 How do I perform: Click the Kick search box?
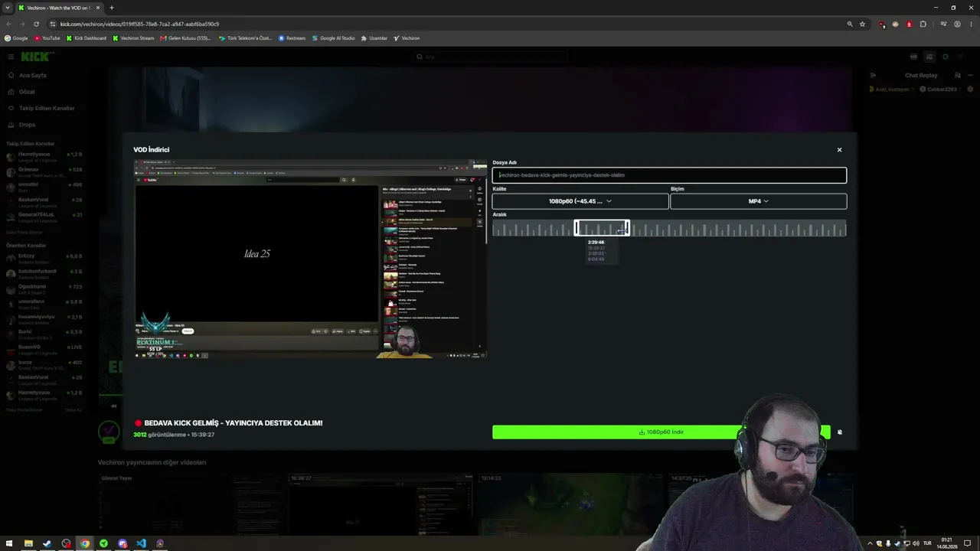pyautogui.click(x=490, y=57)
